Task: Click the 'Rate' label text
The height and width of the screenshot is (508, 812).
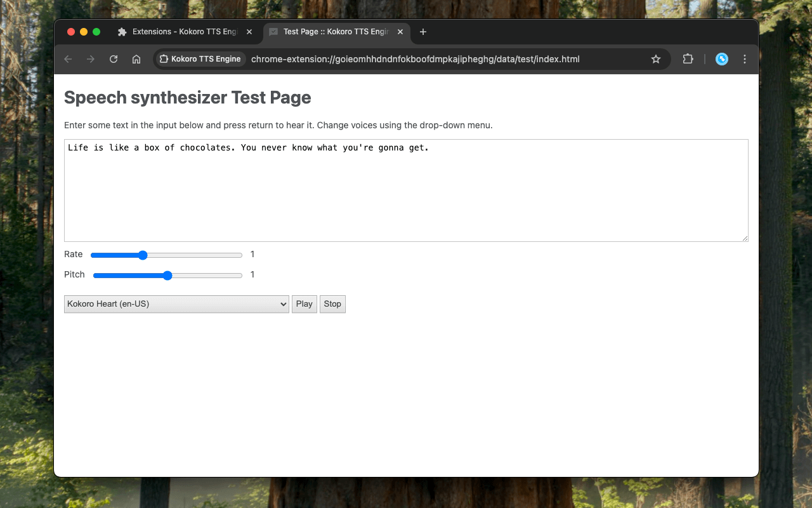Action: (x=74, y=254)
